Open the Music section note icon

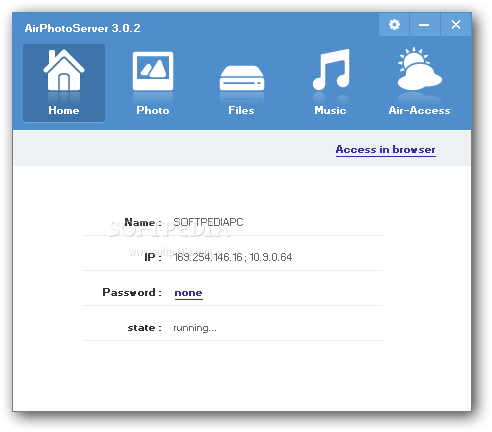(x=331, y=69)
